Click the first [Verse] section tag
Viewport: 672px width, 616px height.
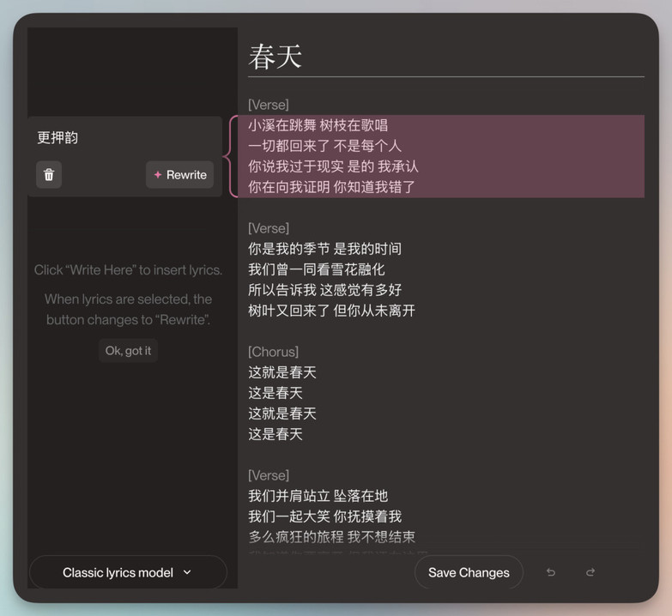point(269,105)
